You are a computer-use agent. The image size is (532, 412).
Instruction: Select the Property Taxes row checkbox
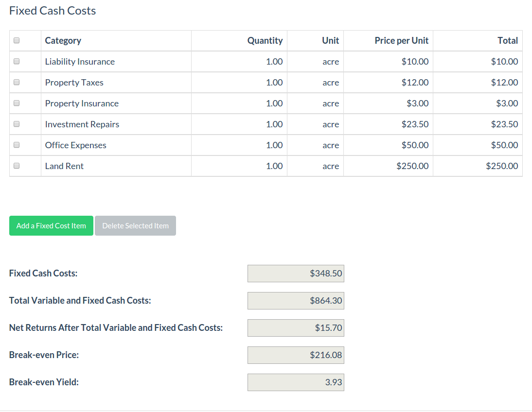point(17,83)
